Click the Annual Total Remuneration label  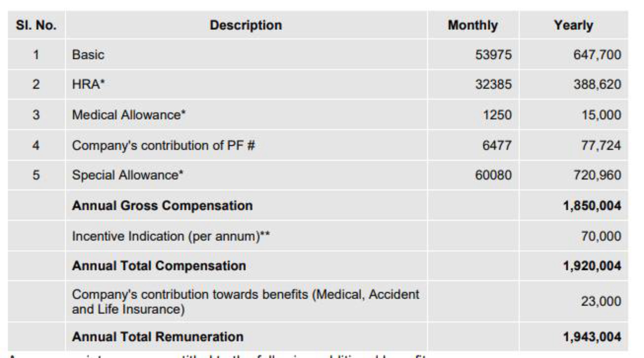(158, 337)
